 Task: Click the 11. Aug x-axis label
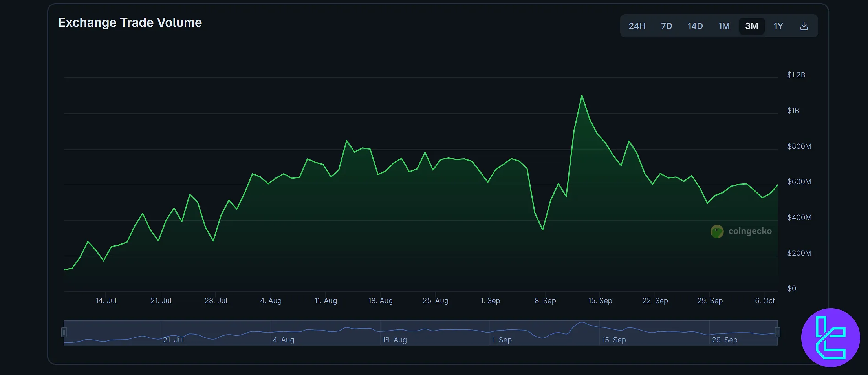[325, 300]
